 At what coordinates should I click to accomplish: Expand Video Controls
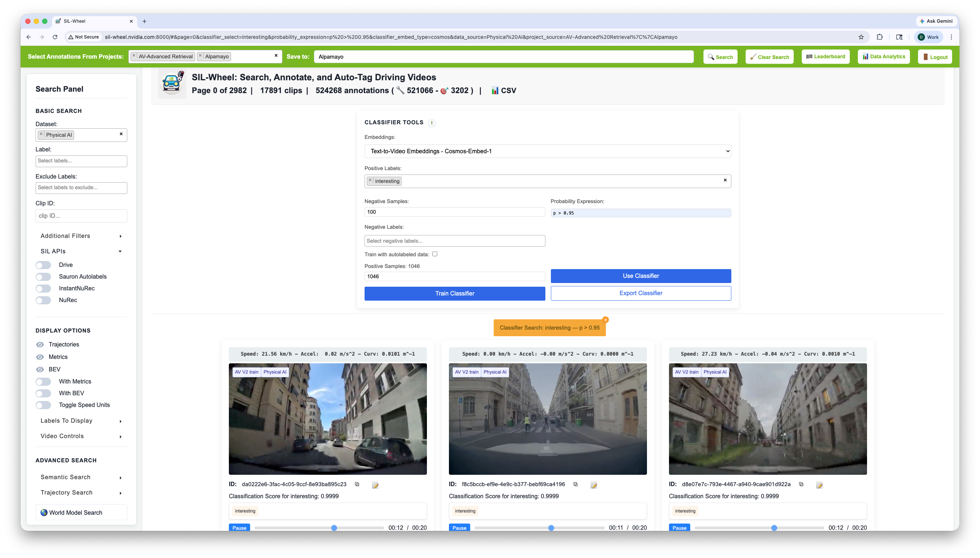[81, 436]
